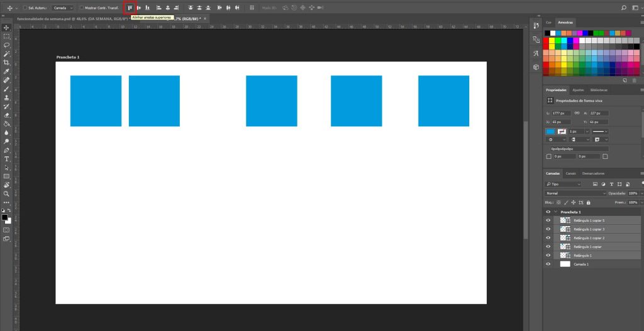Click Distribute top edges button
This screenshot has height=331, width=644.
click(x=191, y=8)
